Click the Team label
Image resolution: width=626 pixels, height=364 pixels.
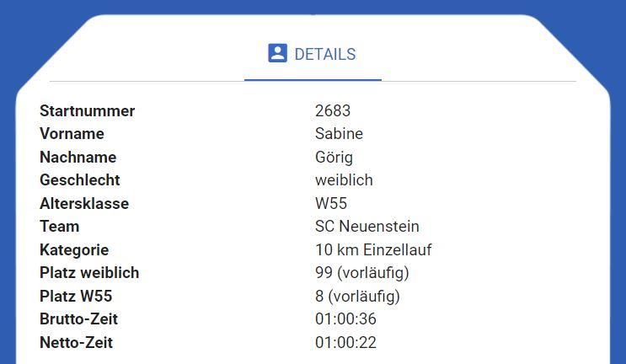click(x=60, y=227)
